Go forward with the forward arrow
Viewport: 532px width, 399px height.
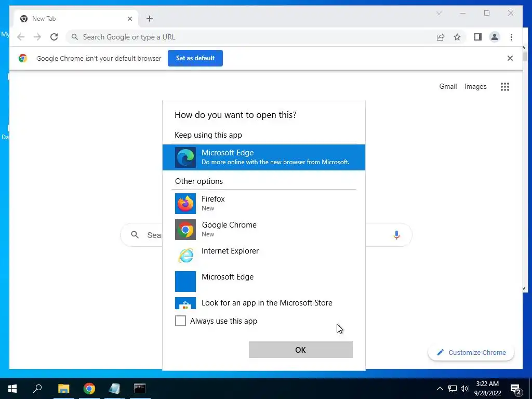tap(37, 37)
